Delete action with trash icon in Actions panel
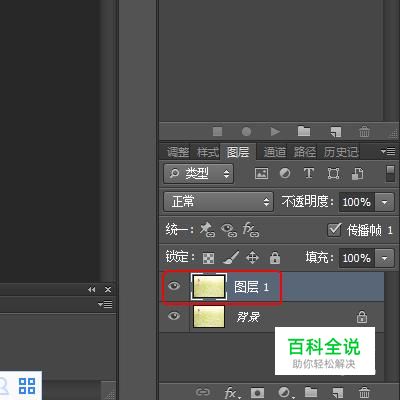 [x=364, y=131]
